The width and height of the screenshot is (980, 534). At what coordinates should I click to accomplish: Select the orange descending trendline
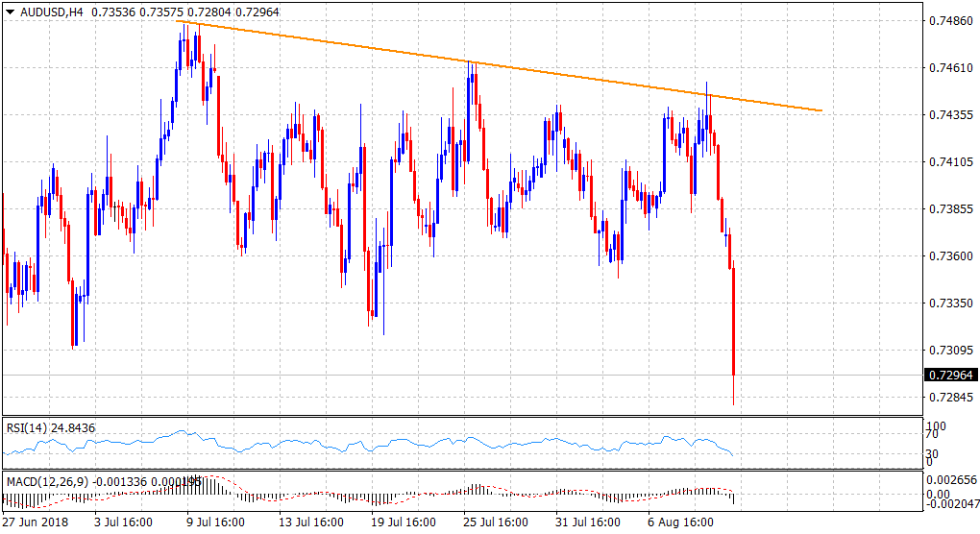pos(500,67)
